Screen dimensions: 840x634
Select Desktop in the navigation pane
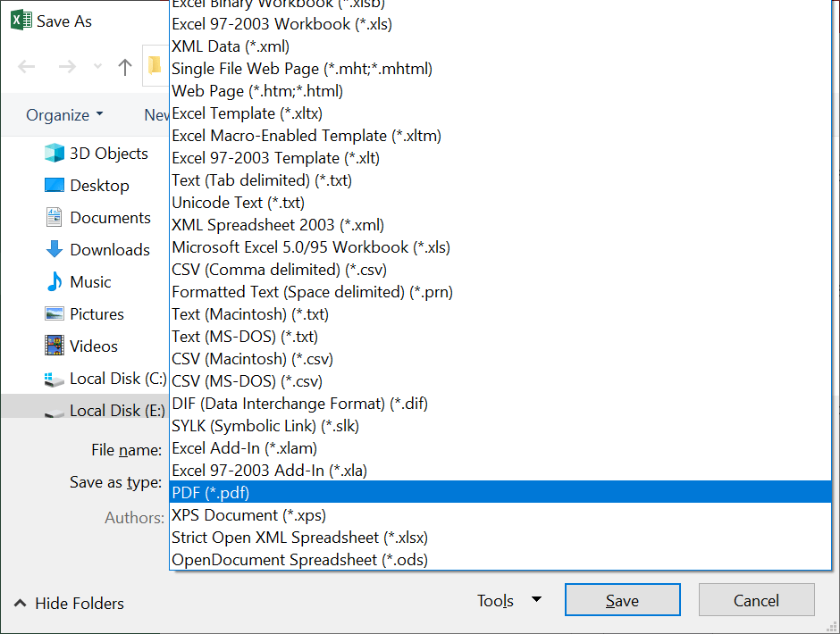pyautogui.click(x=93, y=185)
